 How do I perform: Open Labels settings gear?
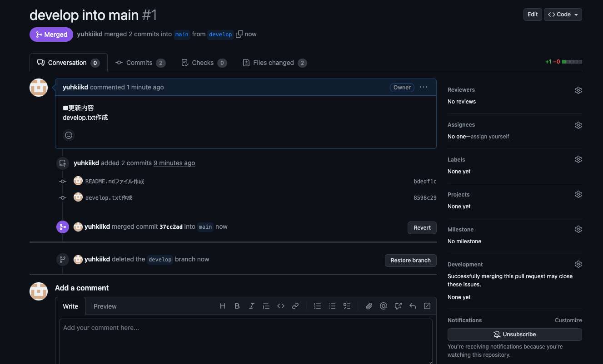[578, 159]
